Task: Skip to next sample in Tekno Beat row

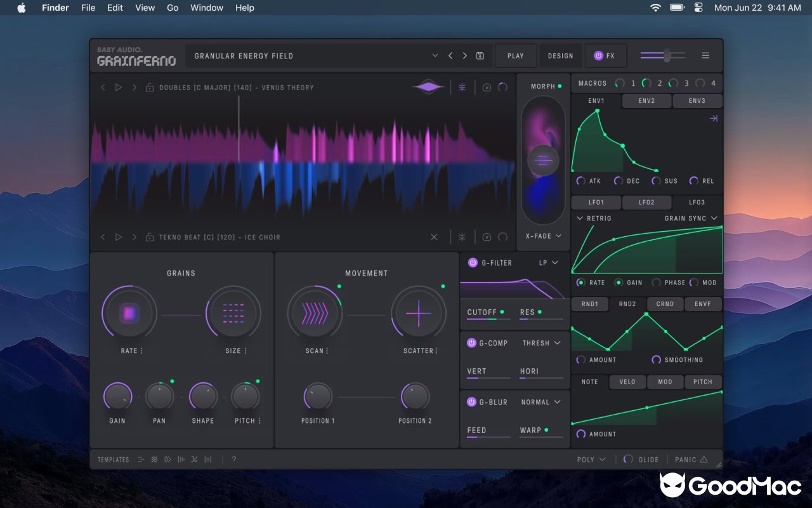Action: [134, 237]
